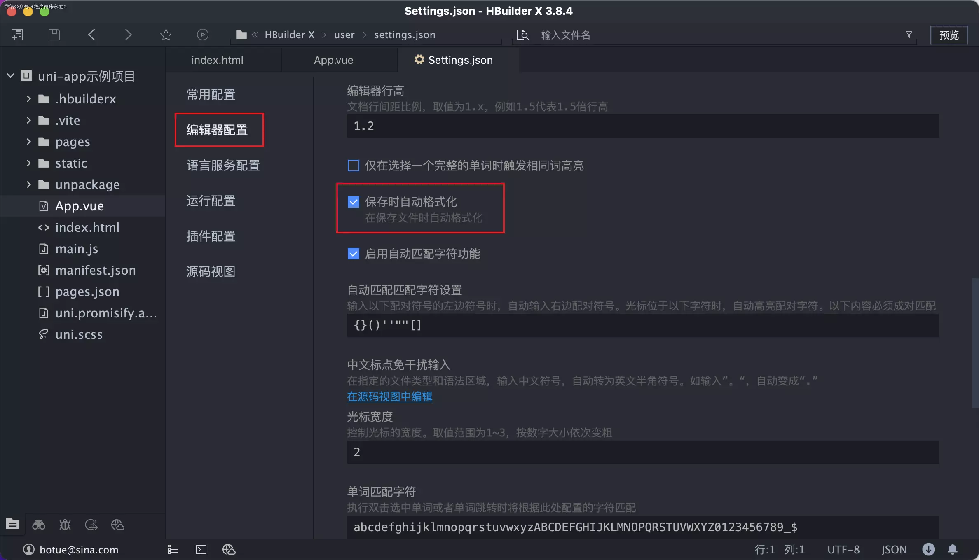The height and width of the screenshot is (560, 979).
Task: Click the 预览 button
Action: tap(949, 35)
